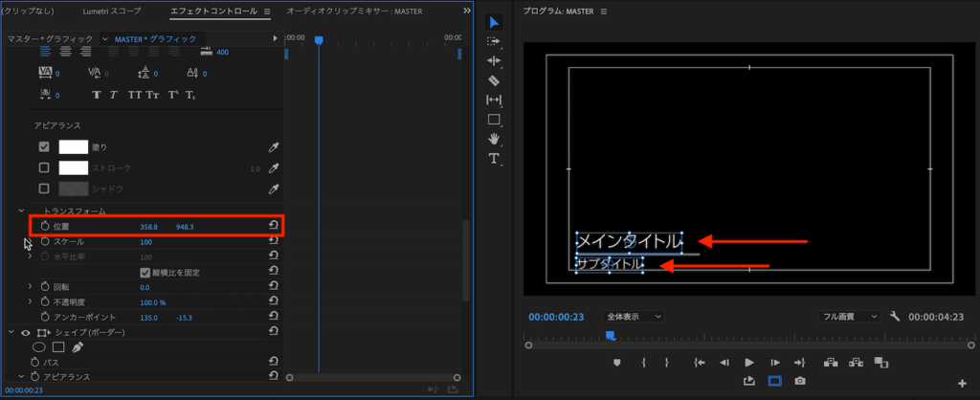The width and height of the screenshot is (980, 400).
Task: Expand the 回転 rotation property
Action: pos(30,287)
